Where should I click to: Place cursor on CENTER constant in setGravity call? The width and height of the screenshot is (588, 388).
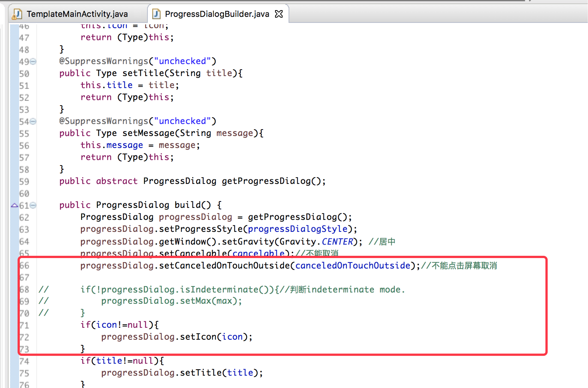(x=337, y=242)
